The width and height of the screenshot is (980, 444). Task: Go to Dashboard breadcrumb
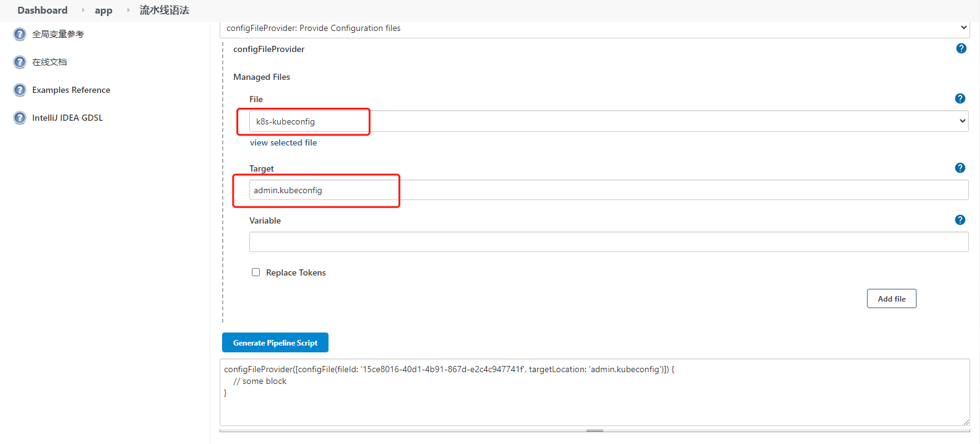tap(42, 11)
